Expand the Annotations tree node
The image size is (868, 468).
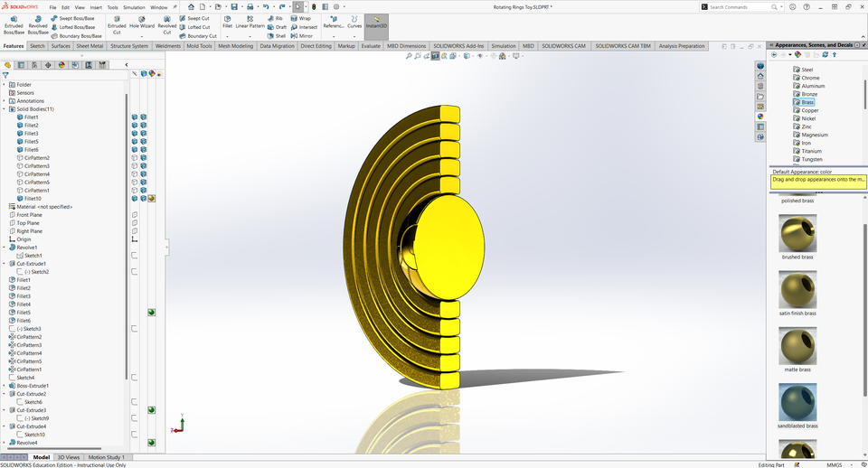tap(4, 101)
